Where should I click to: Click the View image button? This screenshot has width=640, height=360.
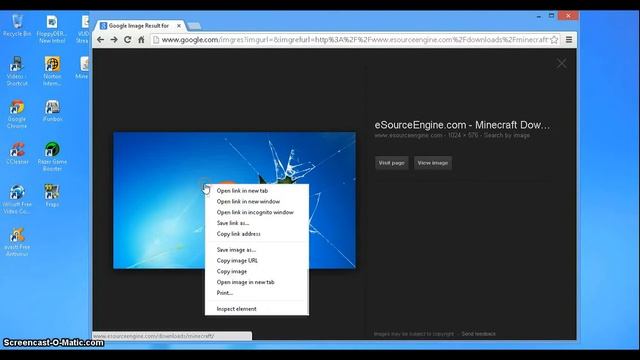coord(433,163)
